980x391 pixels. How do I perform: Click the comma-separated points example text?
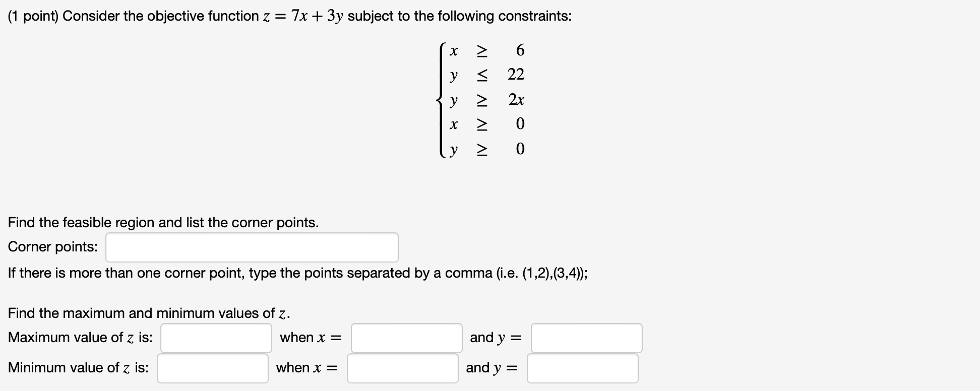click(297, 273)
